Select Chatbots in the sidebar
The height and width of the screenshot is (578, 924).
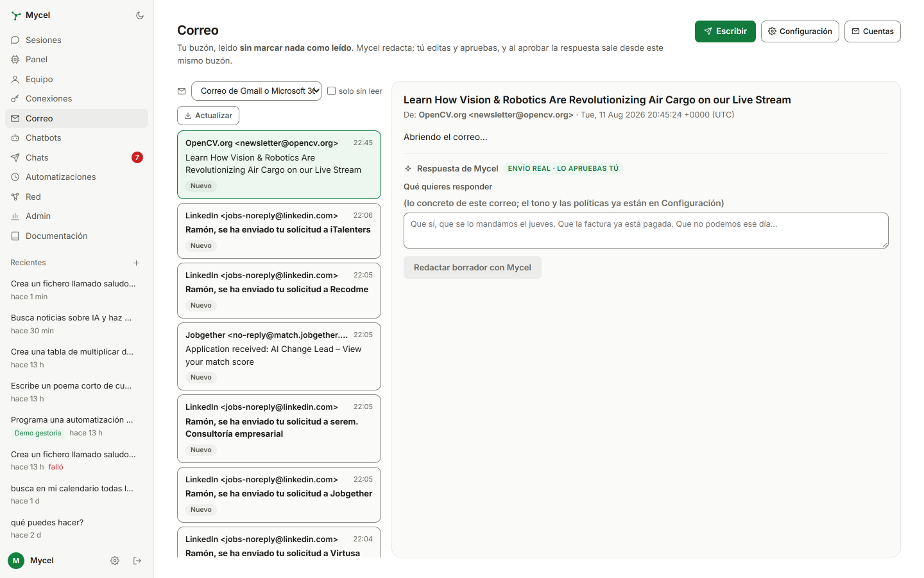point(77,138)
